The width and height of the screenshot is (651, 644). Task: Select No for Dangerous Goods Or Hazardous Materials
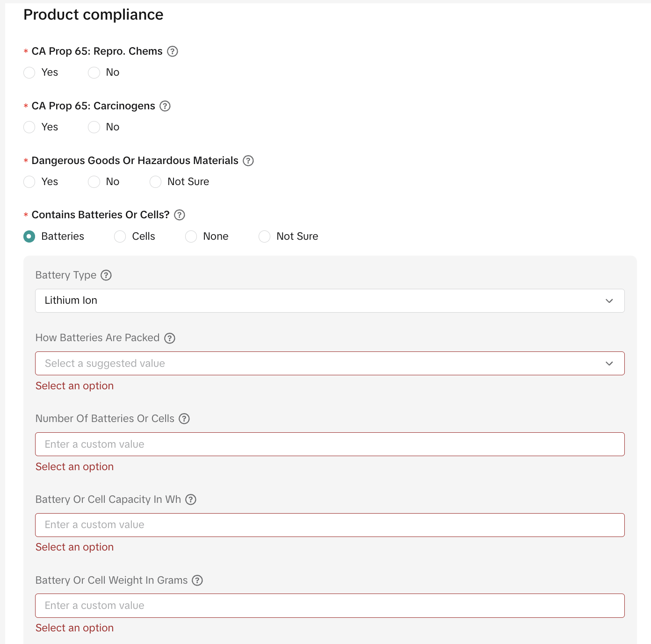click(x=94, y=182)
